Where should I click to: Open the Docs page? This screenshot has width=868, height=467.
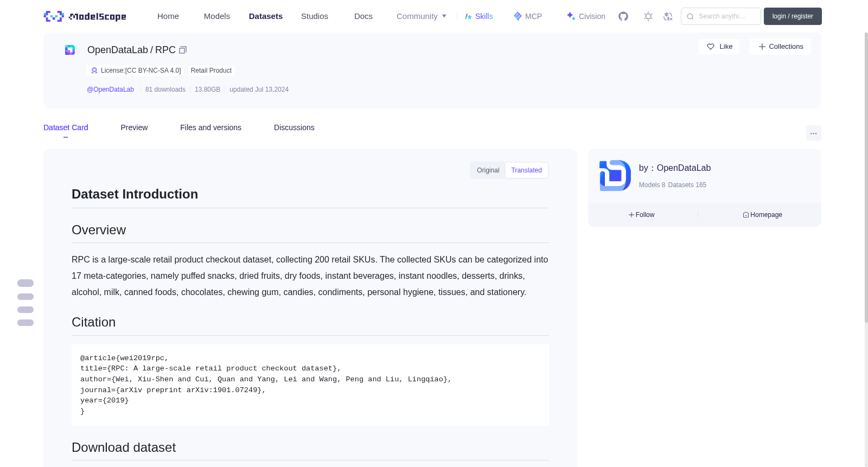(x=363, y=16)
